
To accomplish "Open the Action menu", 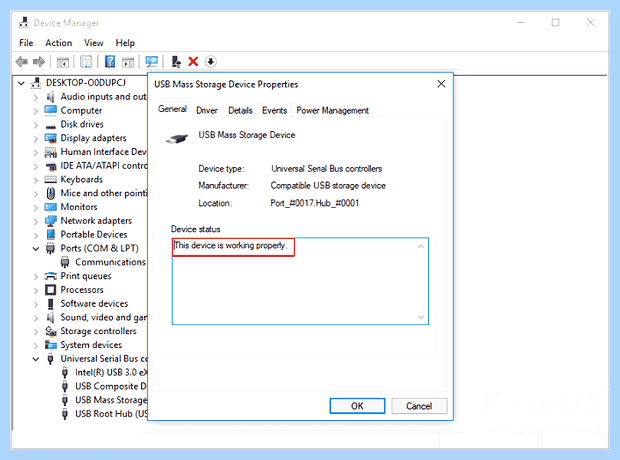I will pos(59,43).
